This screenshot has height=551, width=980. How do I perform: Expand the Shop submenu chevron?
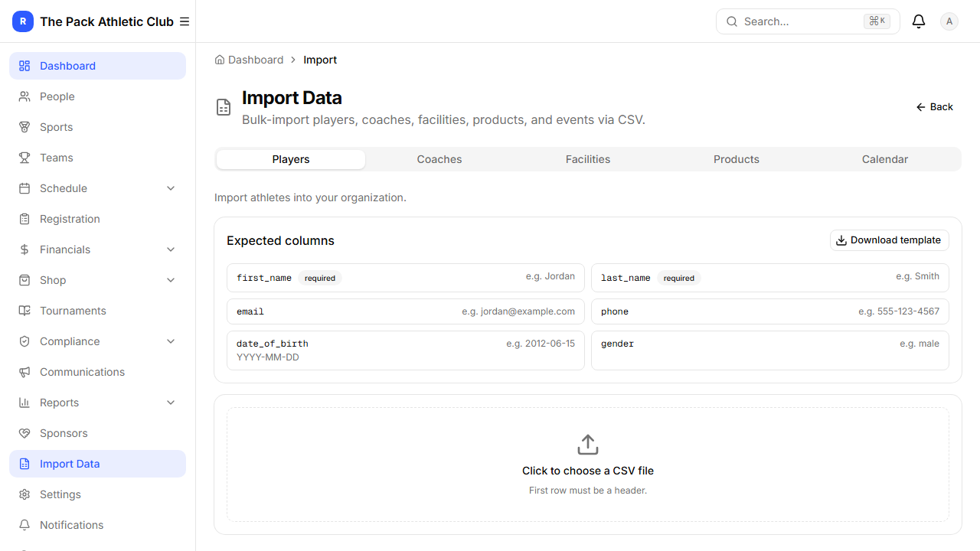(171, 280)
